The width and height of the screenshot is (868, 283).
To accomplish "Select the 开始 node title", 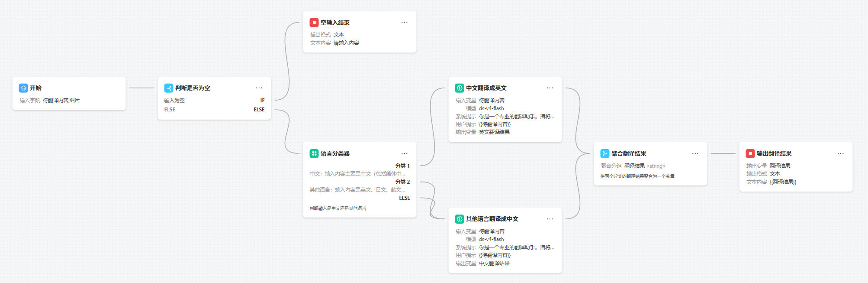I will click(35, 88).
